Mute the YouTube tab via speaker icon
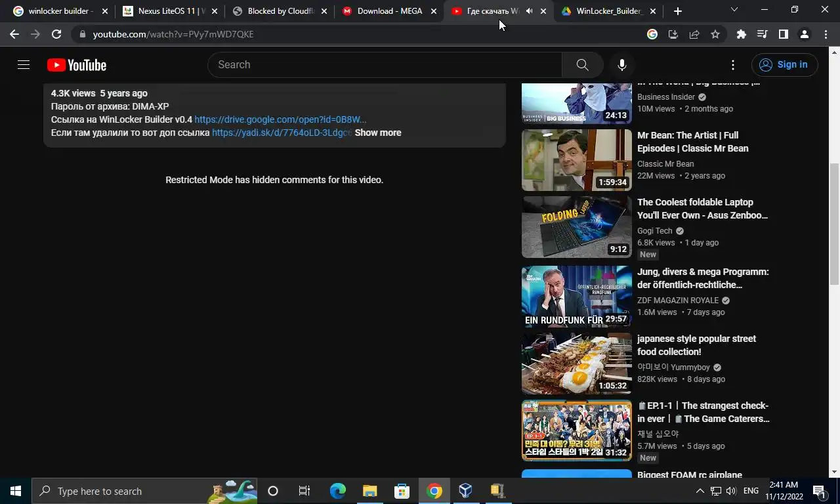840x504 pixels. click(529, 11)
